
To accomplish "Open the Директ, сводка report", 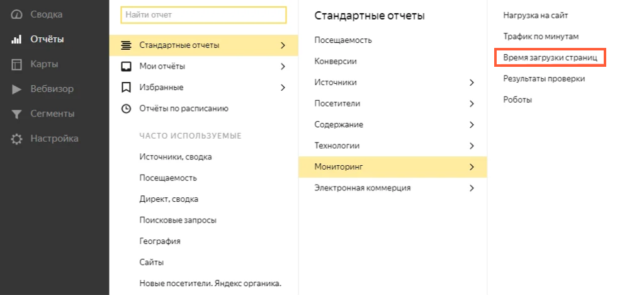I will [169, 199].
